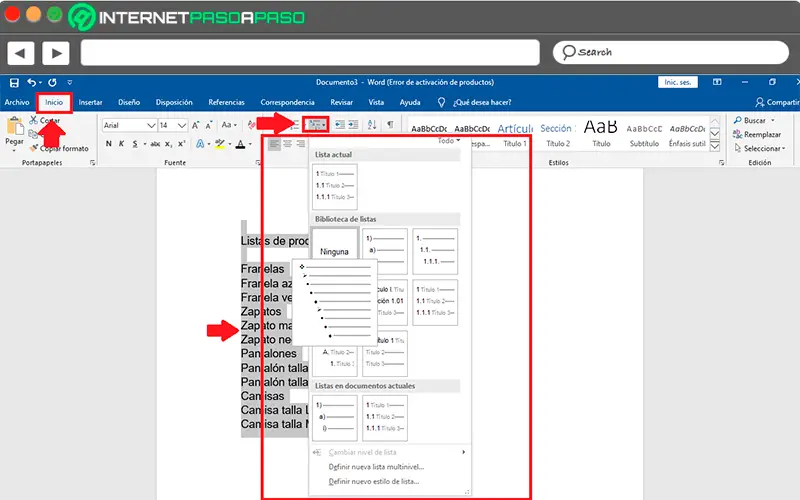Image resolution: width=800 pixels, height=500 pixels.
Task: Expand the styles gallery more arrow
Action: coord(715,147)
